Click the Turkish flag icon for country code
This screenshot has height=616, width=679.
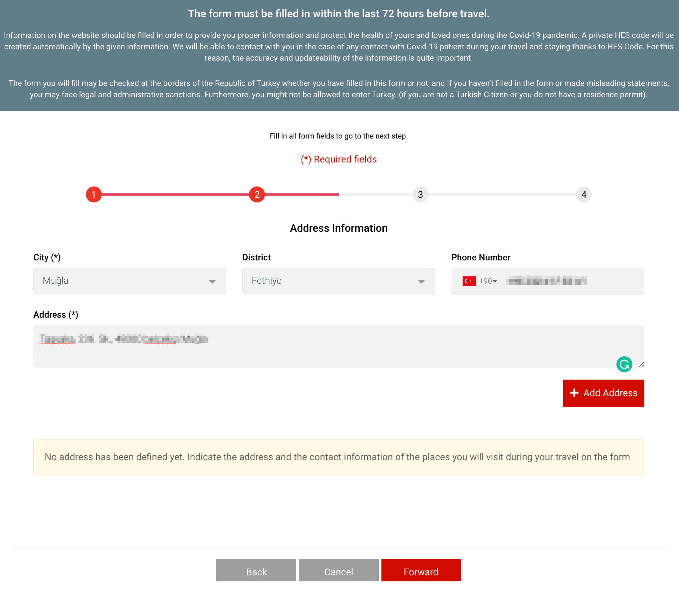469,281
